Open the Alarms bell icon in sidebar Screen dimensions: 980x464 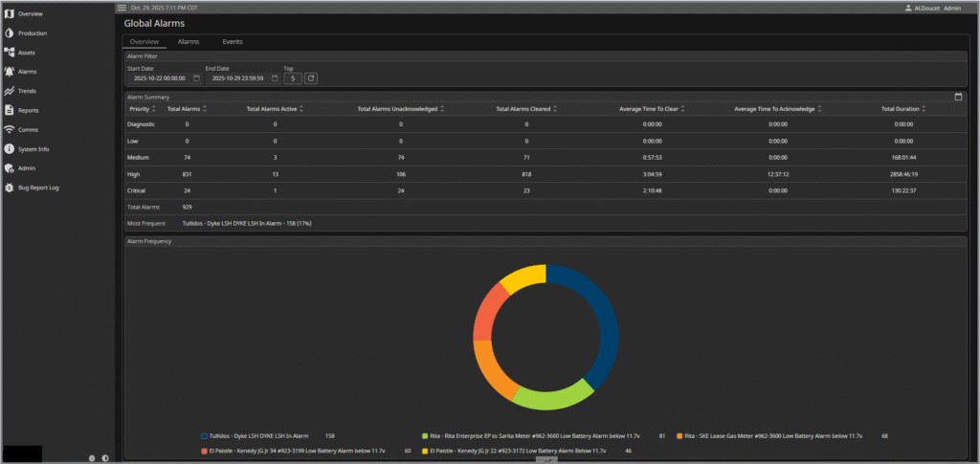click(9, 72)
